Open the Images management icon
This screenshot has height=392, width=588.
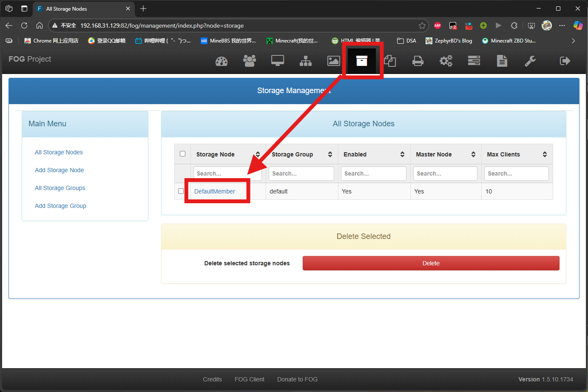334,61
